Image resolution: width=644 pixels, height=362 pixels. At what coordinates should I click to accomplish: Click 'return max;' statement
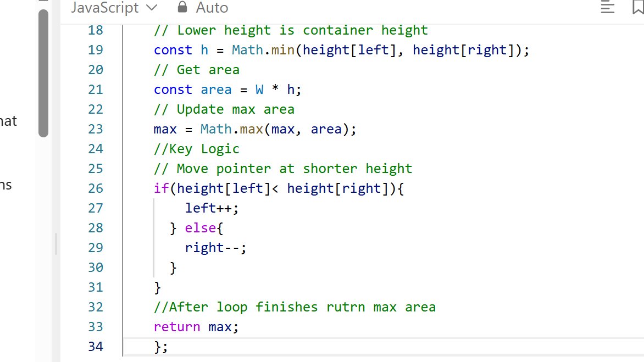[196, 327]
